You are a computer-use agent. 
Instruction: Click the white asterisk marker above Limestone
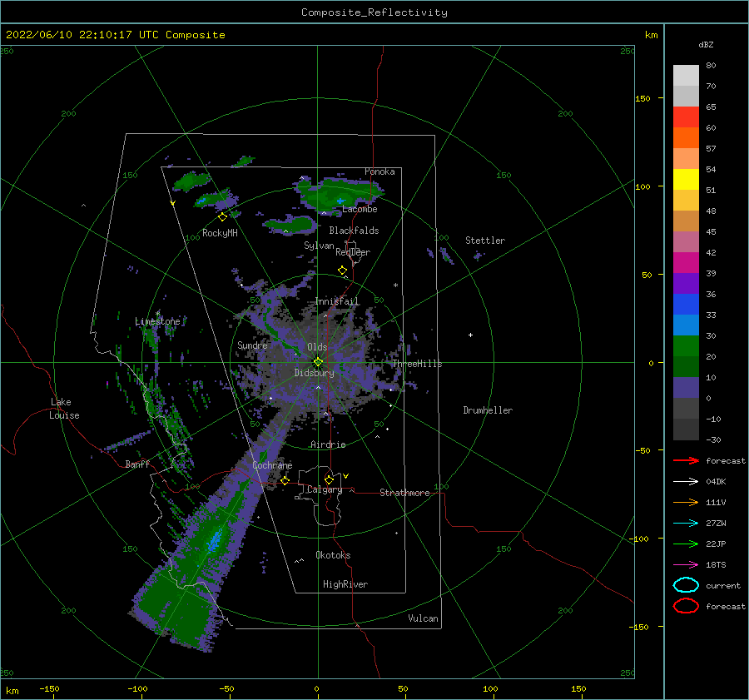point(157,314)
